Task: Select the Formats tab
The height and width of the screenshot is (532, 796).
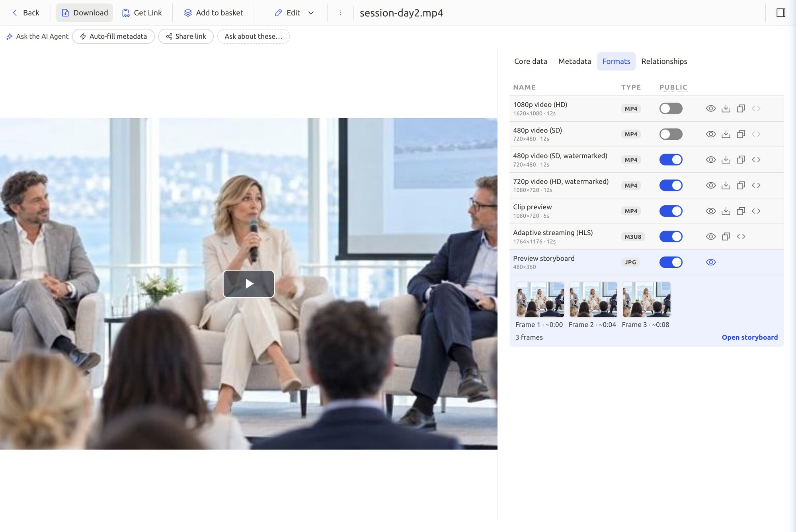Action: tap(616, 61)
